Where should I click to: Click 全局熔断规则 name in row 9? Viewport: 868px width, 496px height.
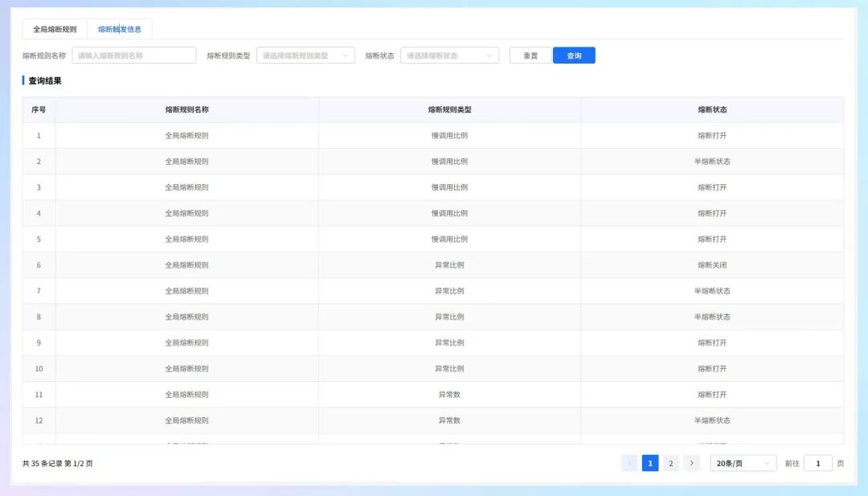[187, 342]
